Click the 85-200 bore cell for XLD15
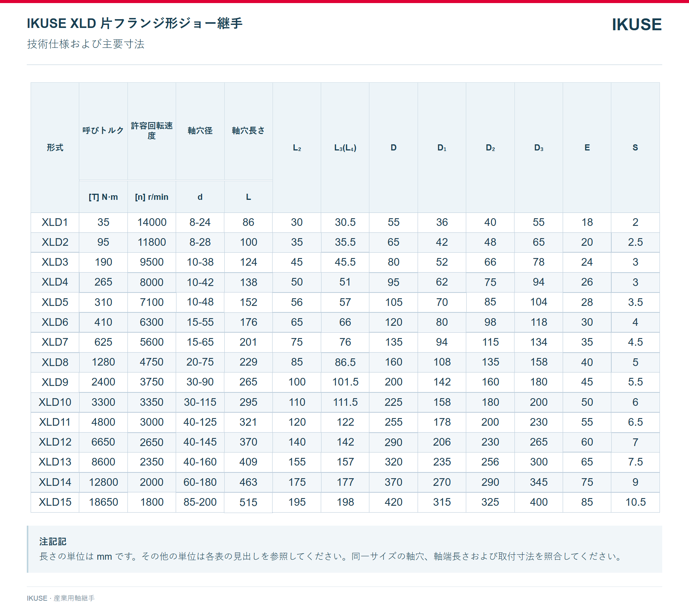 point(200,502)
